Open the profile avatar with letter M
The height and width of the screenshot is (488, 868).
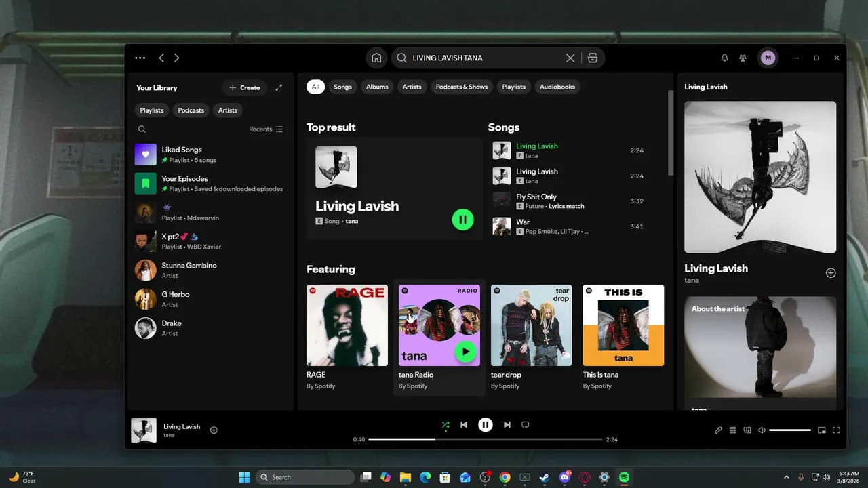(x=768, y=58)
